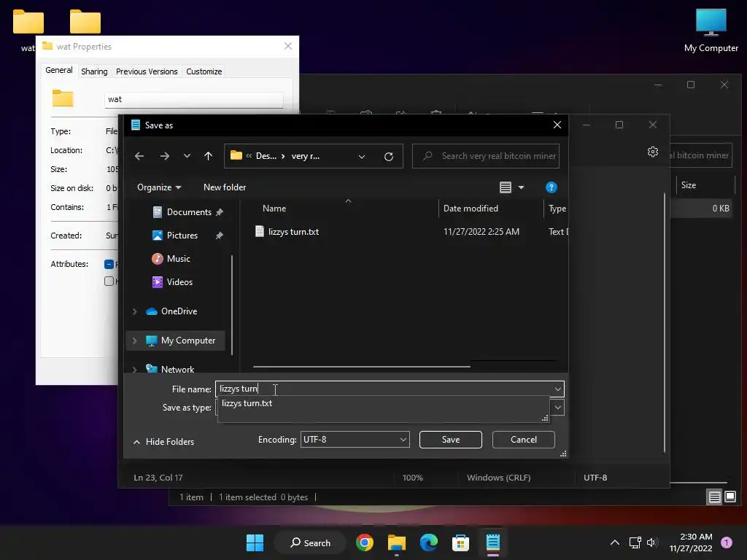Image resolution: width=747 pixels, height=560 pixels.
Task: Choose lizzys turn.txt autocomplete suggestion
Action: click(247, 403)
